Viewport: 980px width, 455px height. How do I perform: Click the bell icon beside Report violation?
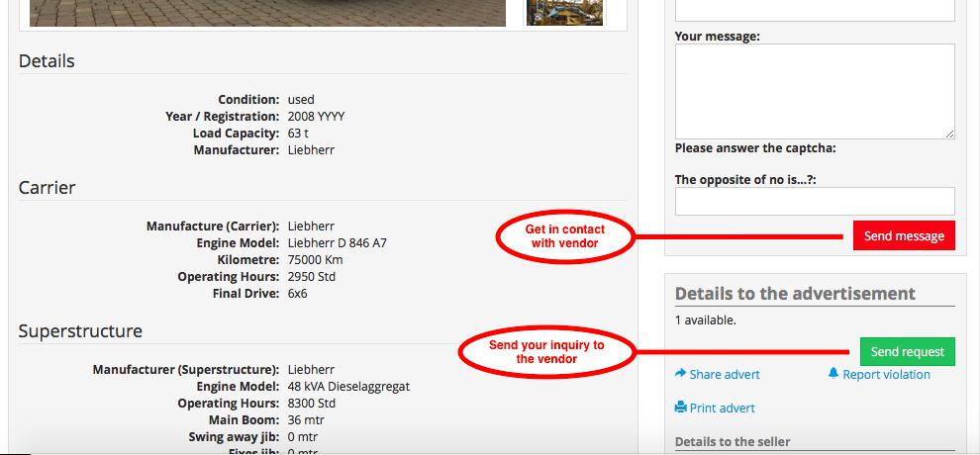[x=833, y=373]
